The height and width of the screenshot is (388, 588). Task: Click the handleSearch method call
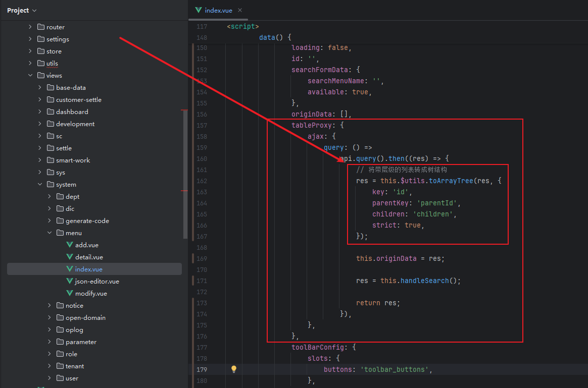point(425,281)
